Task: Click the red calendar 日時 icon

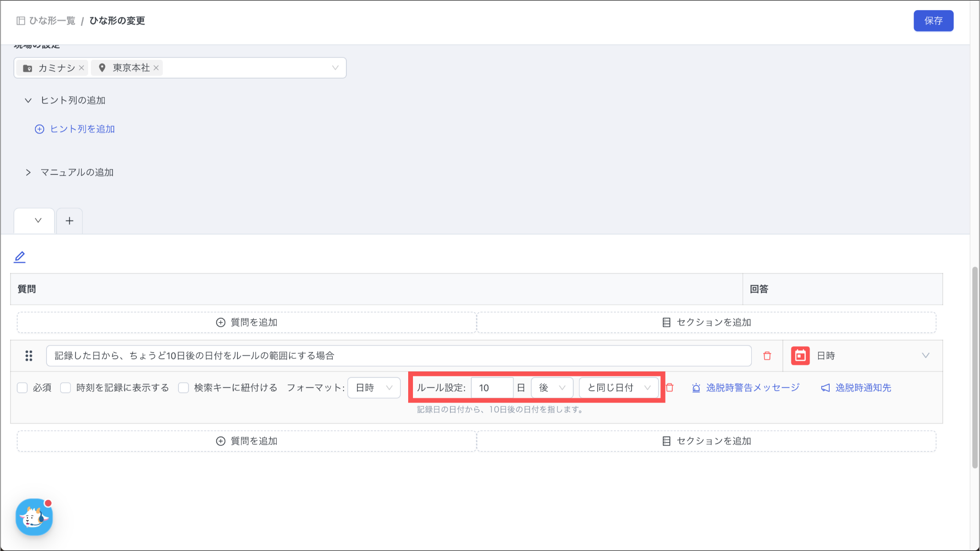Action: [x=800, y=356]
